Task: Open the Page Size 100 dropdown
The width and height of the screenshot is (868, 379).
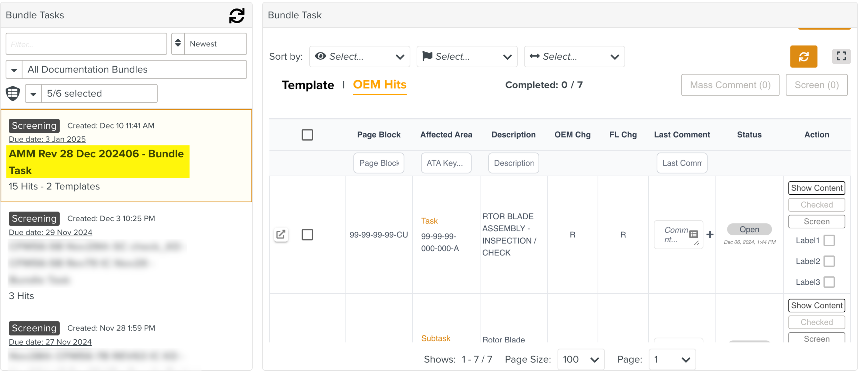Action: coord(581,359)
